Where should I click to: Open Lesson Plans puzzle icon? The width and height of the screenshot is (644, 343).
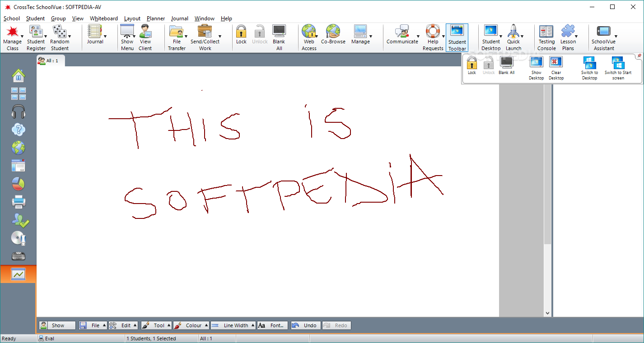[568, 31]
